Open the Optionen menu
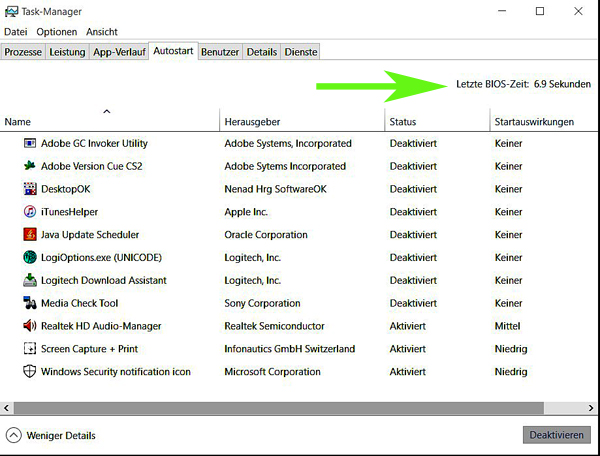600x456 pixels. (57, 32)
